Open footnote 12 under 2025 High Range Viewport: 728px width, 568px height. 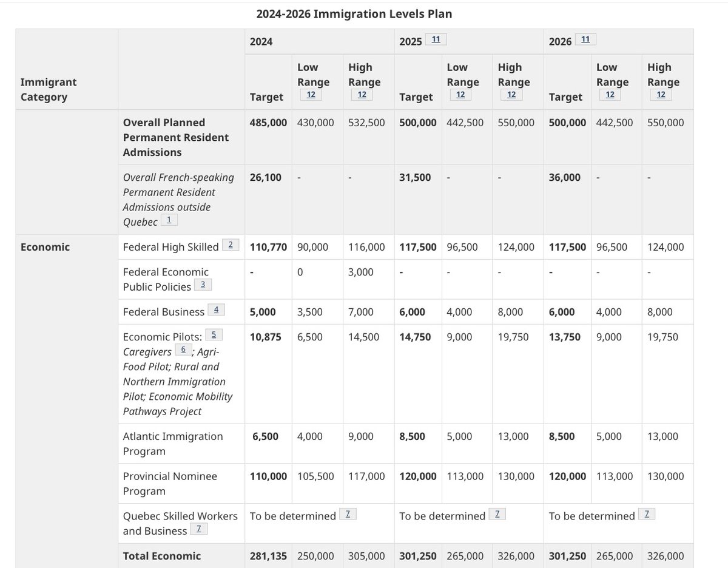coord(511,94)
